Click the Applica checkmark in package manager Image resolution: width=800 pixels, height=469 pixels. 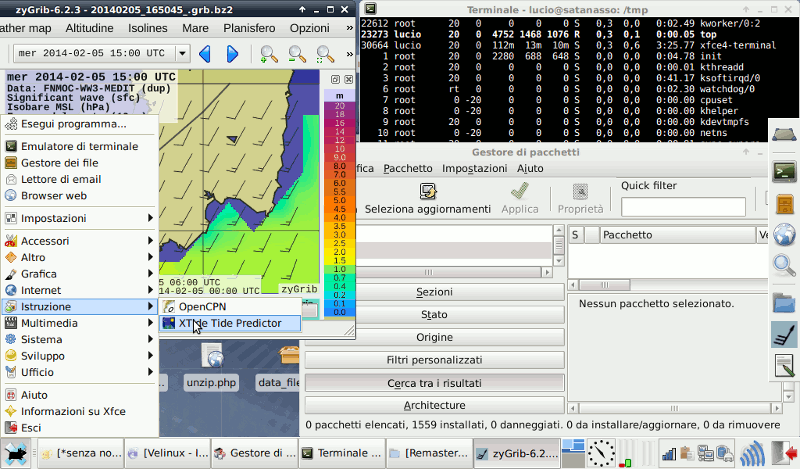coord(519,199)
